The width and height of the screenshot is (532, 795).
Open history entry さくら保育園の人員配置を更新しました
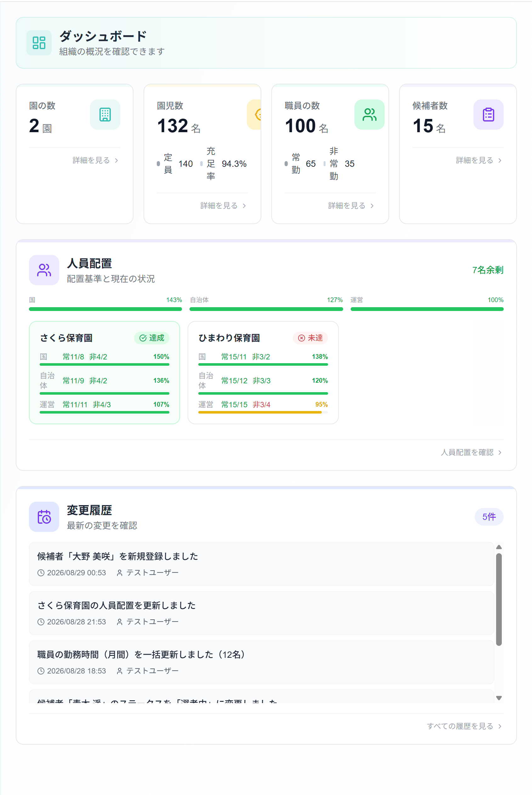tap(261, 613)
